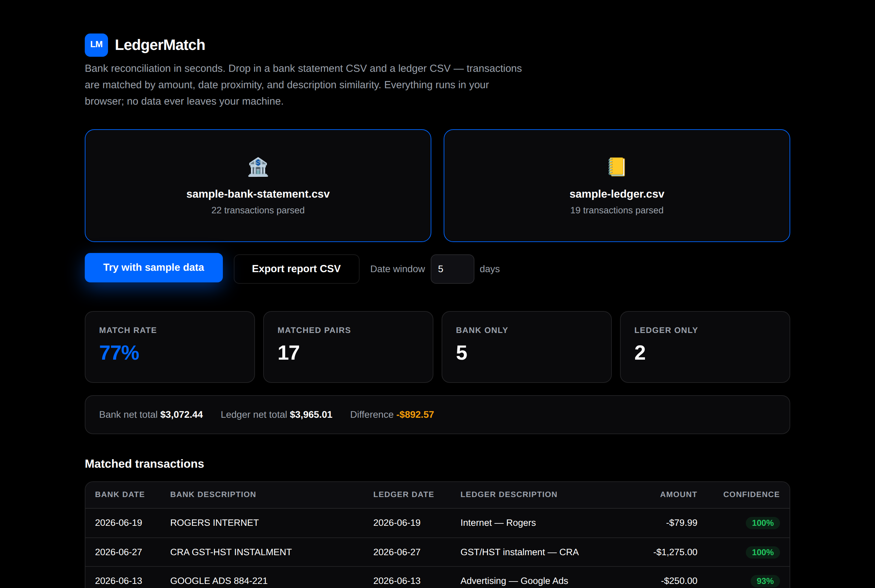Open the sample-ledger.csv drop zone
875x588 pixels.
coord(617,186)
